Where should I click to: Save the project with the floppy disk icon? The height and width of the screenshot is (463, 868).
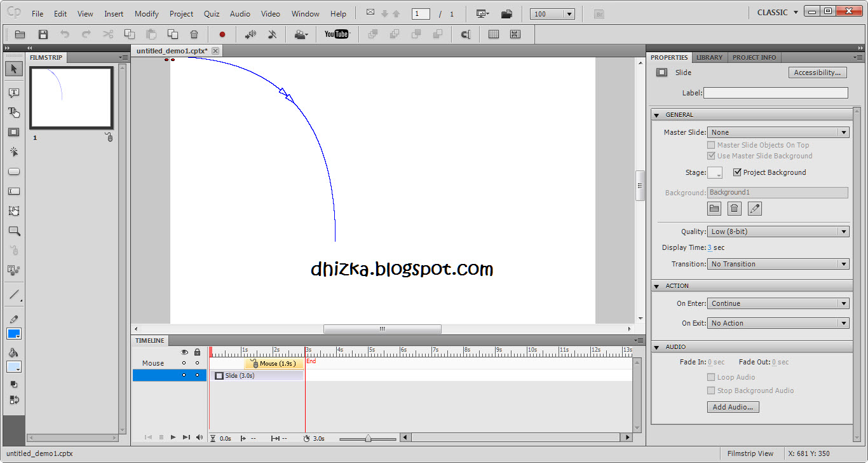coord(43,34)
